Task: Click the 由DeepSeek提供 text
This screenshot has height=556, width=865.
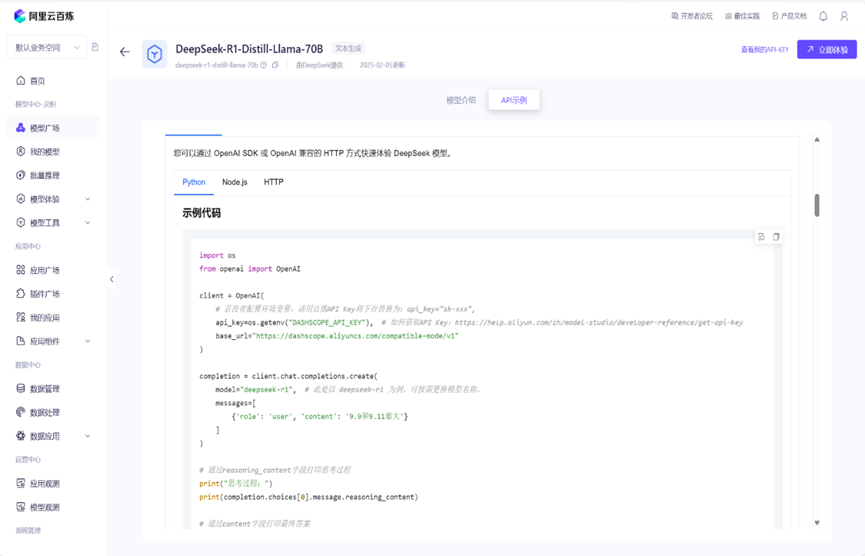Action: [x=319, y=65]
